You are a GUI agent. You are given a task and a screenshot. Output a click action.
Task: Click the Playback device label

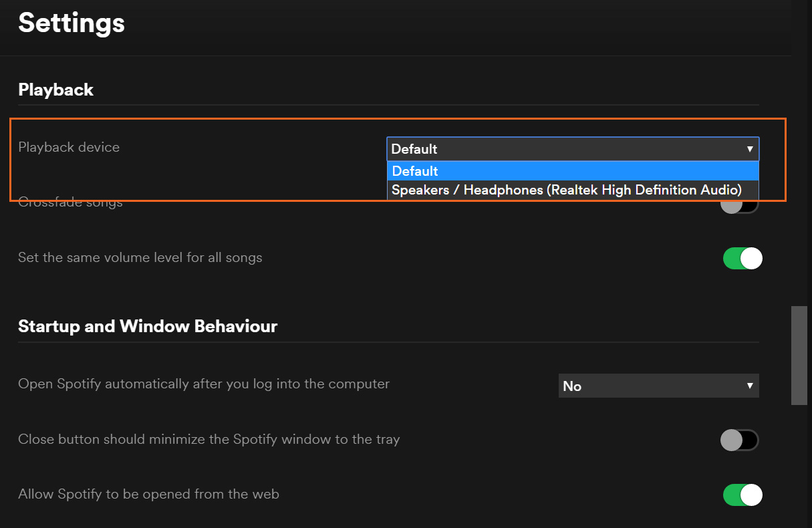click(x=69, y=147)
